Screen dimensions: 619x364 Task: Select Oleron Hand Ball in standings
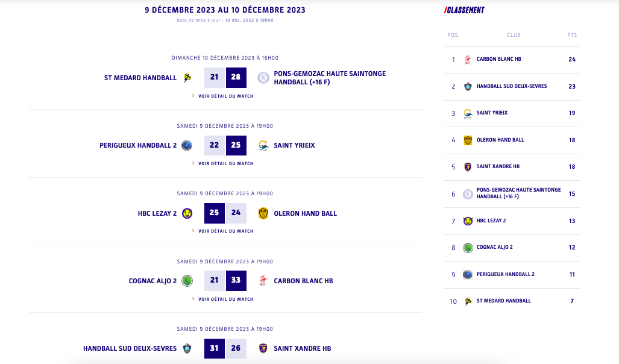500,140
